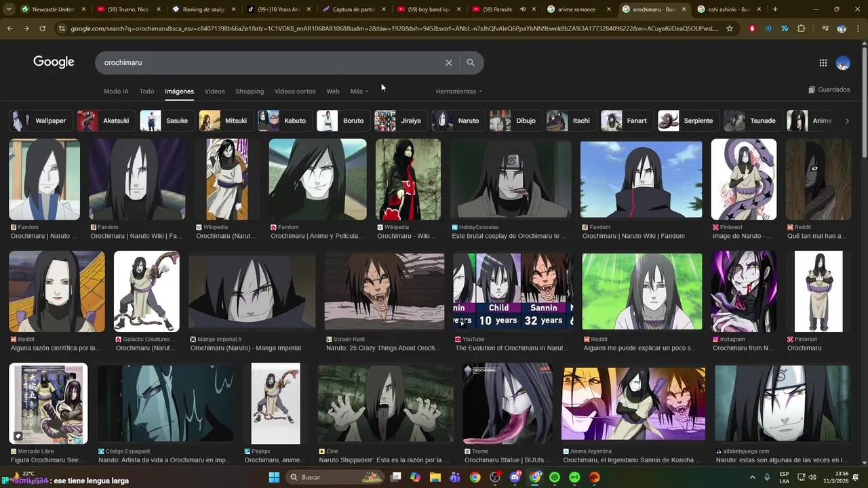The height and width of the screenshot is (488, 868).
Task: Select the Fanart filter chip
Action: 627,121
